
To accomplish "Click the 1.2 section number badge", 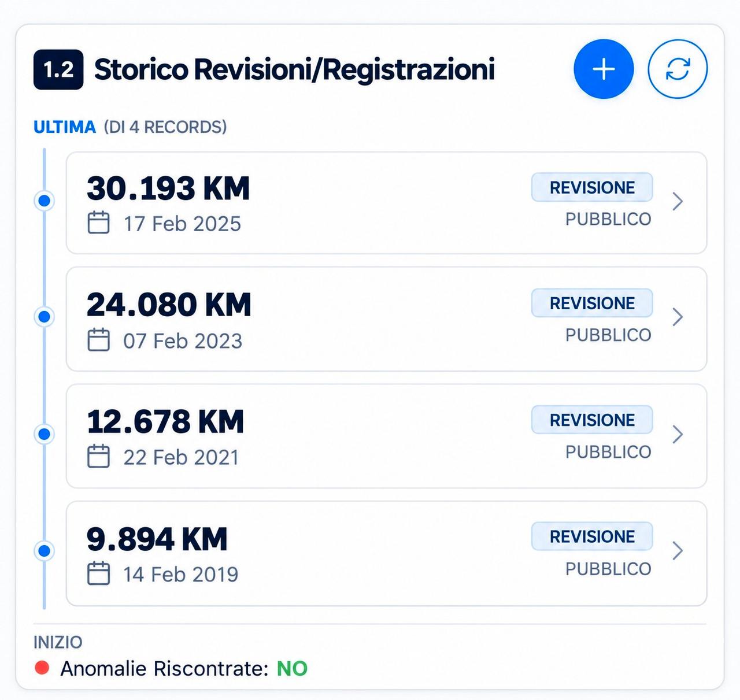I will (58, 70).
